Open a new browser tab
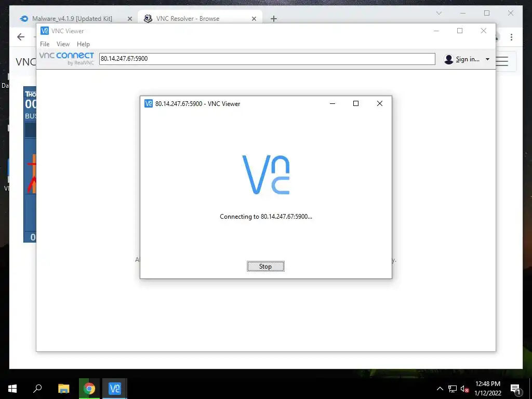Viewport: 532px width, 399px height. tap(274, 19)
